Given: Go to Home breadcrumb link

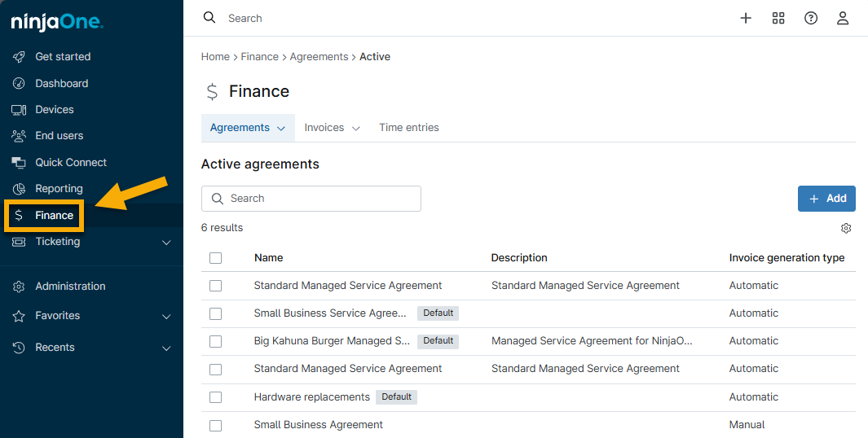Looking at the screenshot, I should (x=215, y=57).
